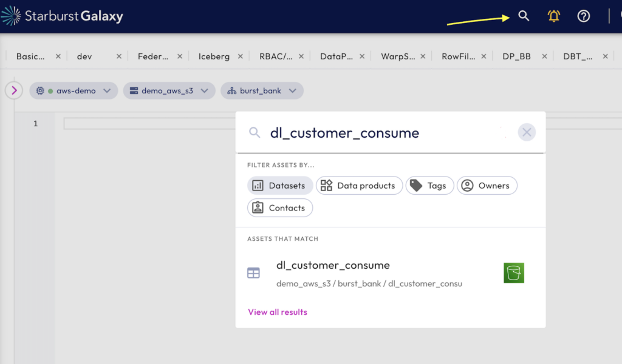622x364 pixels.
Task: Click the View all results link
Action: (x=278, y=312)
